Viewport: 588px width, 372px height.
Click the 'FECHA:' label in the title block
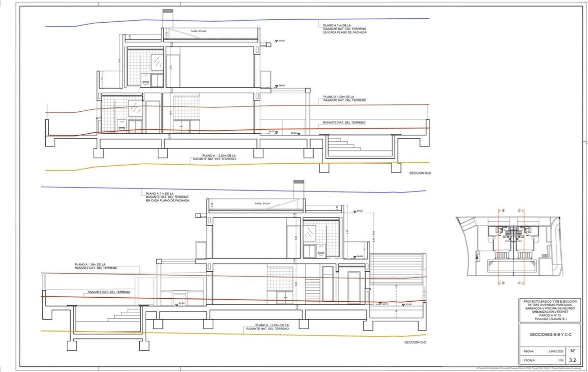pos(529,352)
